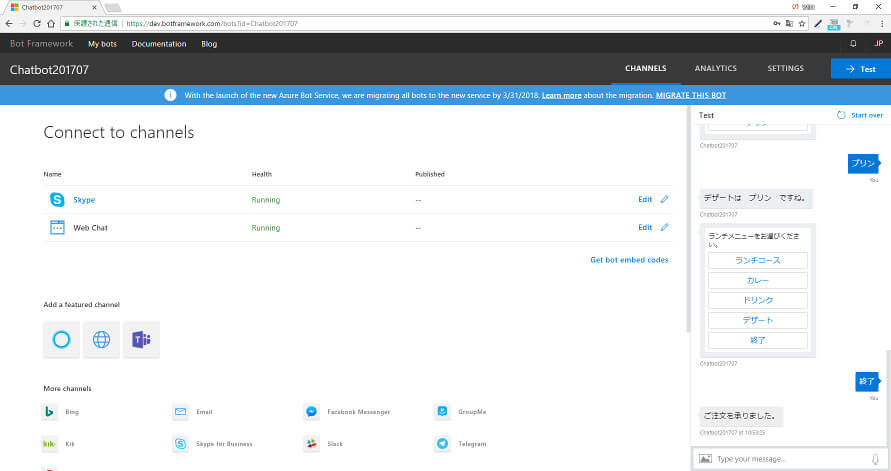The image size is (891, 471).
Task: Add the Microsoft Teams channel
Action: (141, 340)
